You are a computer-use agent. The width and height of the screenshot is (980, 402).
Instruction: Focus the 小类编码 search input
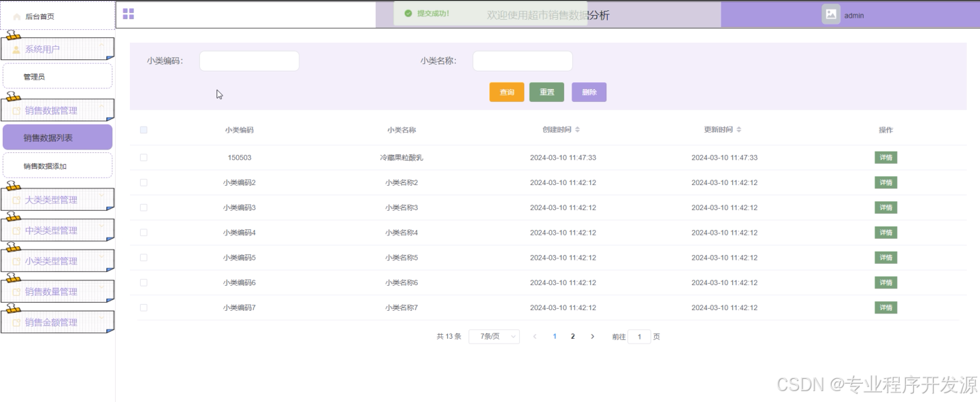point(249,61)
